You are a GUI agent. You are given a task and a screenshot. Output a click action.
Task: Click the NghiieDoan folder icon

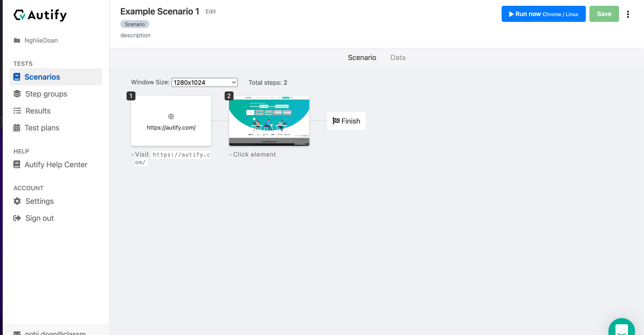17,41
